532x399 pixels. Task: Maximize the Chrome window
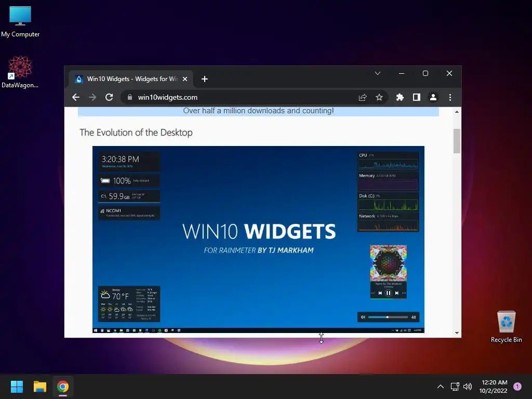425,73
